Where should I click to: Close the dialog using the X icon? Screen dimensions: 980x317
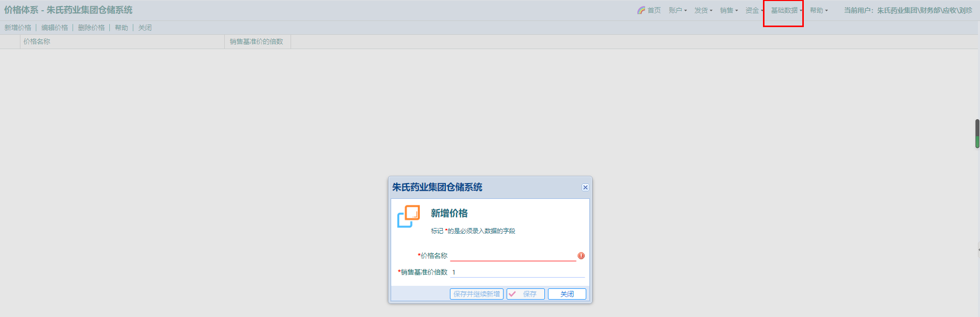pyautogui.click(x=585, y=188)
